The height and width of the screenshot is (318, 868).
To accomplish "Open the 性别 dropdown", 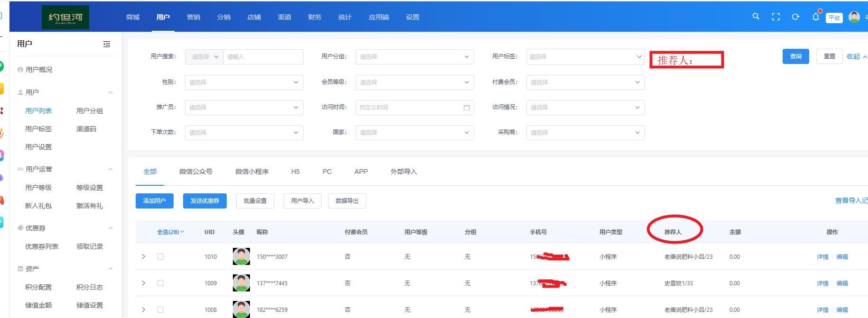I will (x=244, y=82).
